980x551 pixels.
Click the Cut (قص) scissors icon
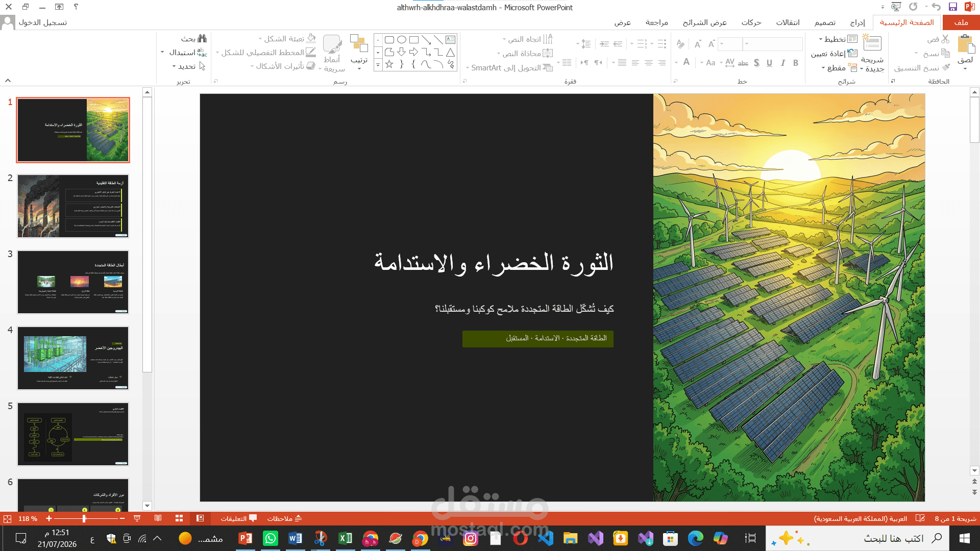coord(945,39)
